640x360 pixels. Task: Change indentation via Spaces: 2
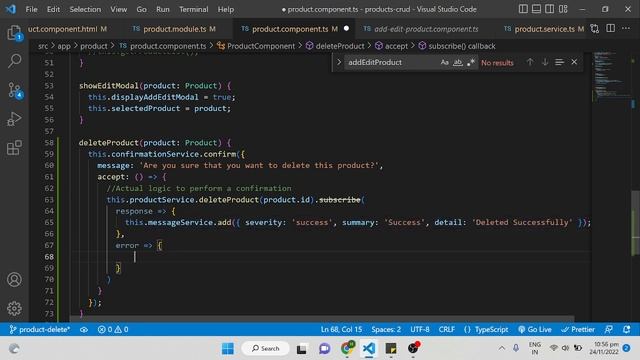pos(386,329)
